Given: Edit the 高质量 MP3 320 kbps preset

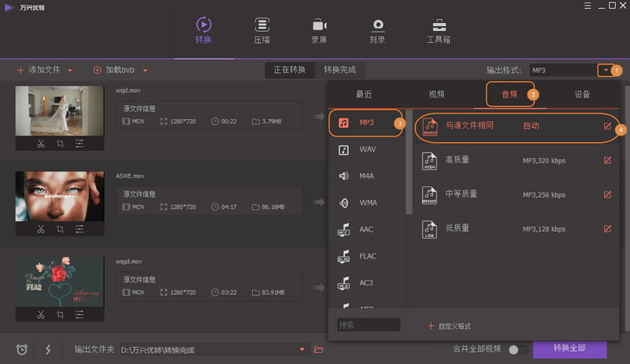Looking at the screenshot, I should 607,160.
